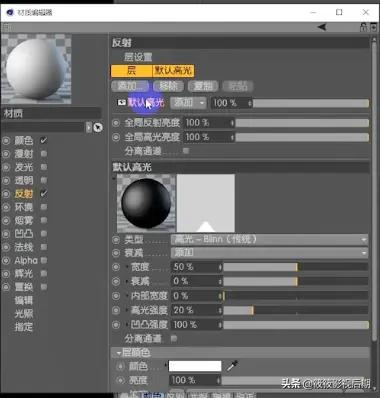
Task: Open the 反射 channel in the list
Action: tap(24, 194)
